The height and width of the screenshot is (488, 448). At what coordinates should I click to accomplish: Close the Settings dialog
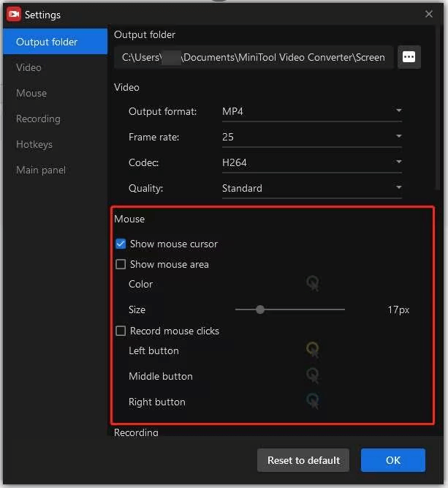(429, 14)
